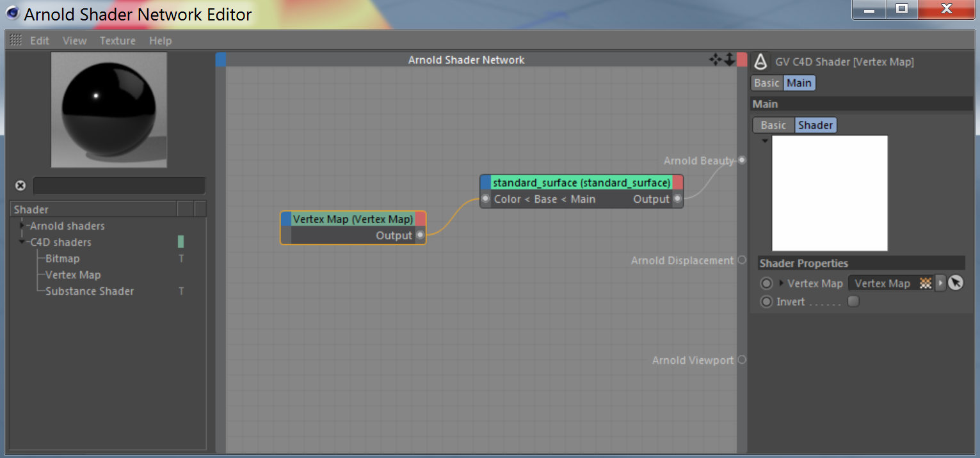Screen dimensions: 980x458
Task: Click the Arnold Beauty port
Action: [x=742, y=160]
